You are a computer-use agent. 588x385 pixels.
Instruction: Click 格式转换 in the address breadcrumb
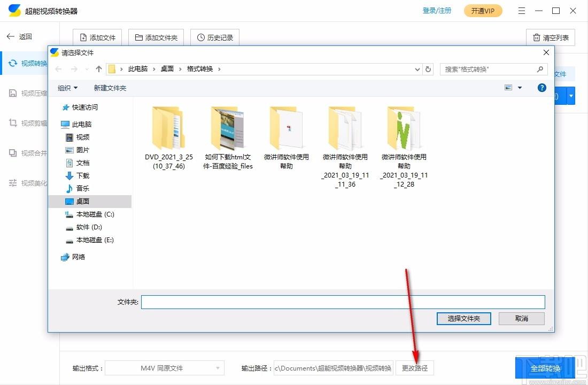tap(200, 69)
